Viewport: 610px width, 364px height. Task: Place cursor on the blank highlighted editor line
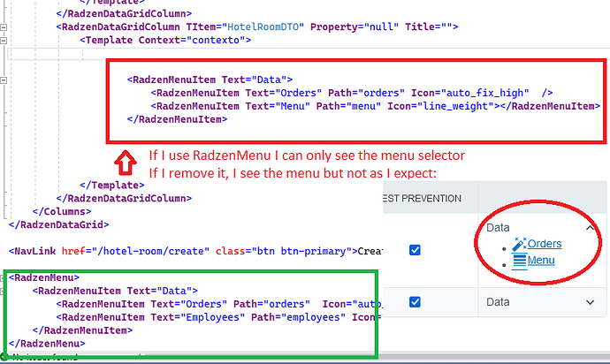tap(308, 54)
